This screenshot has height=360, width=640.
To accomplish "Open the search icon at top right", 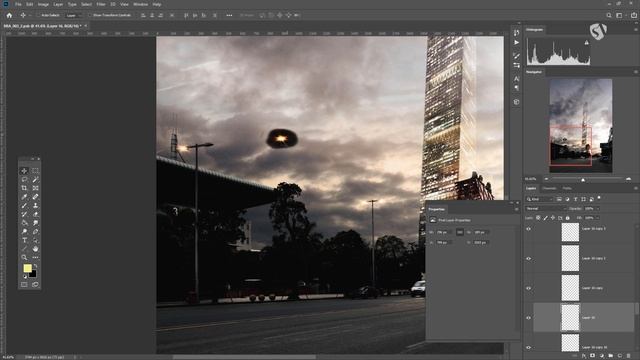I will click(609, 15).
